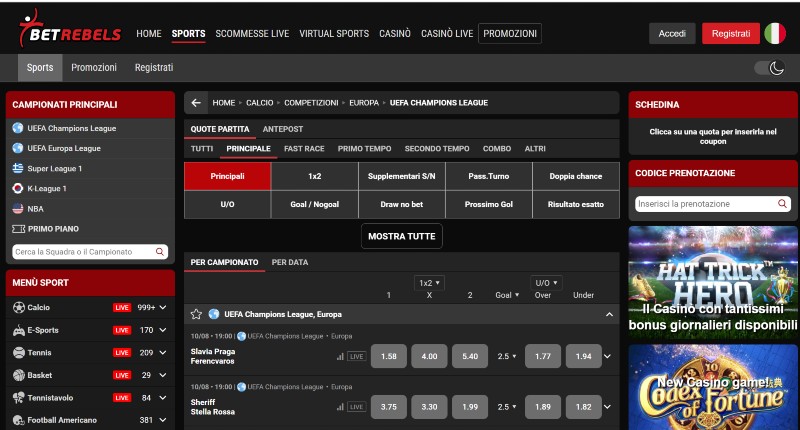
Task: Click the team or championship search field
Action: click(90, 251)
